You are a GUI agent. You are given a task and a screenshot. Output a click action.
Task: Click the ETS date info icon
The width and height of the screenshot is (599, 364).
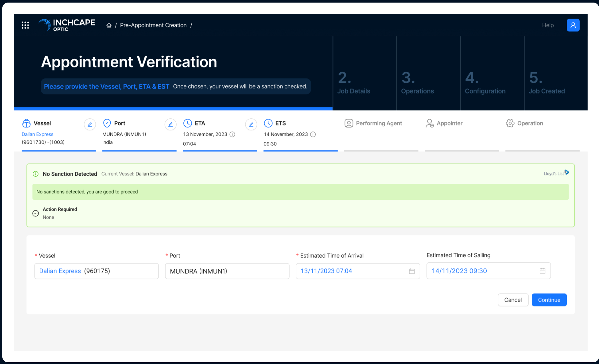(313, 134)
